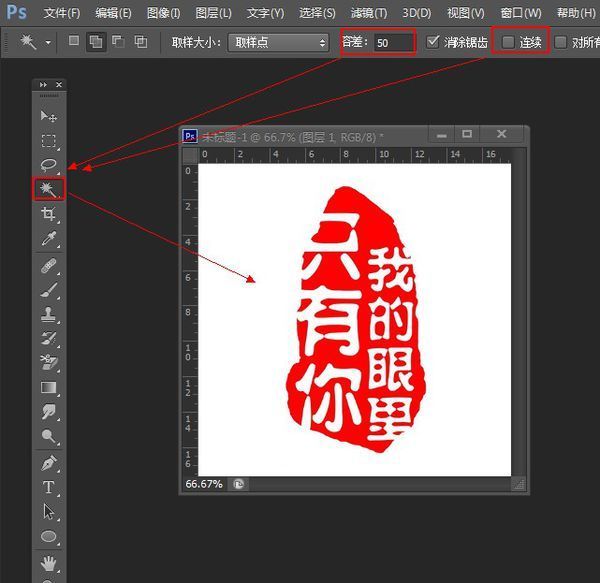The image size is (600, 583).
Task: Expand the tools panel double-arrow toggle
Action: tap(42, 85)
